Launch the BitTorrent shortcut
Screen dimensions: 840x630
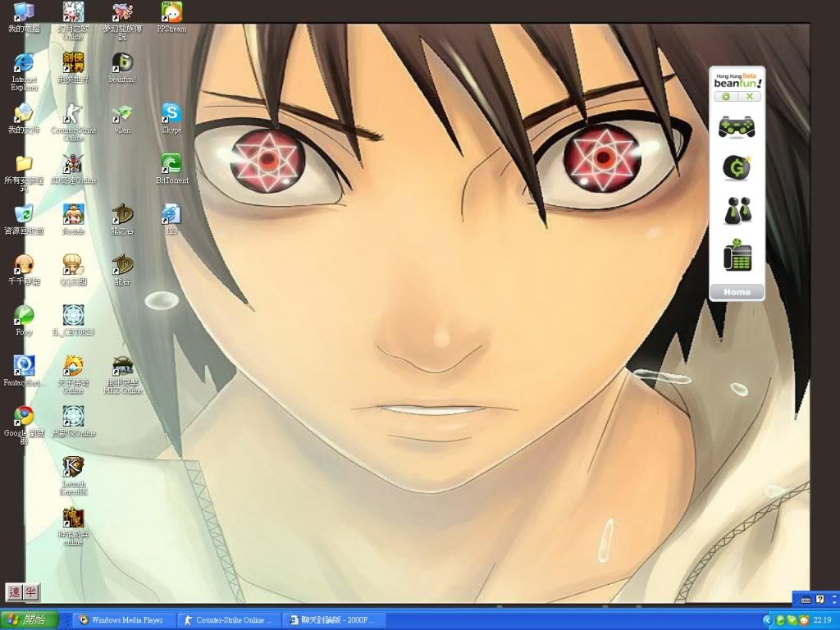[x=171, y=163]
